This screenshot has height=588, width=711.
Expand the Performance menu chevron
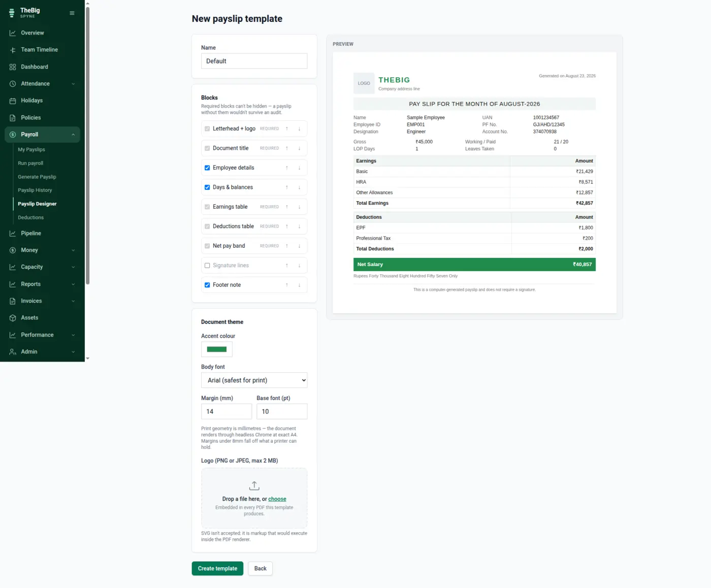pyautogui.click(x=73, y=335)
